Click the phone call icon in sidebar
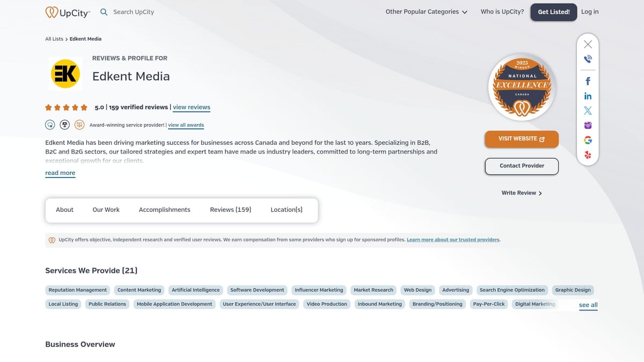The image size is (644, 362). pyautogui.click(x=588, y=59)
